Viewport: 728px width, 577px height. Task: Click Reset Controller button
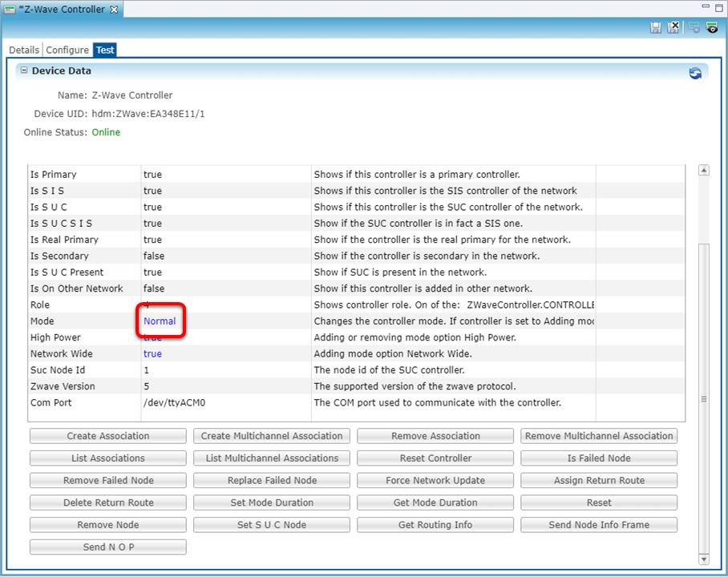tap(435, 458)
